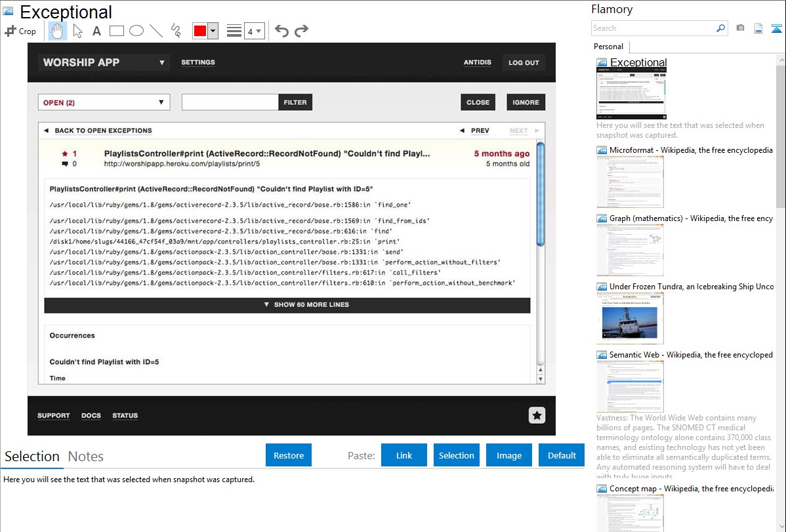This screenshot has height=532, width=786.
Task: Redo the last annotation
Action: [301, 31]
